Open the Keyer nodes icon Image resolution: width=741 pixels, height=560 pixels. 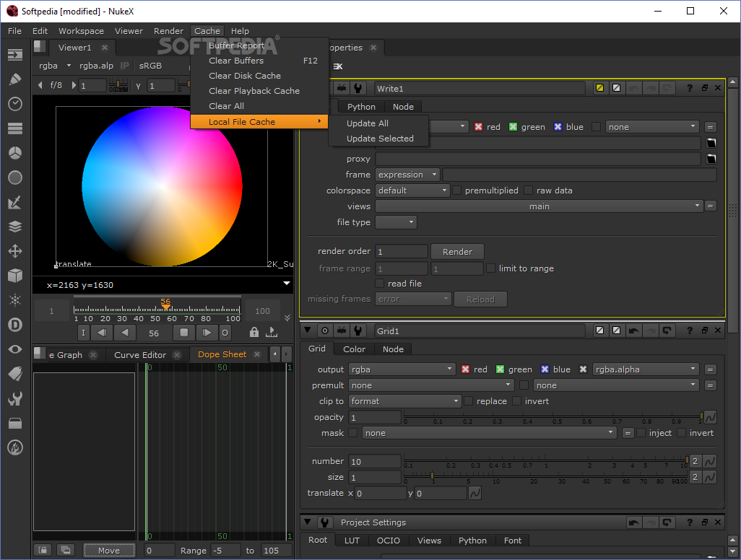[x=15, y=202]
